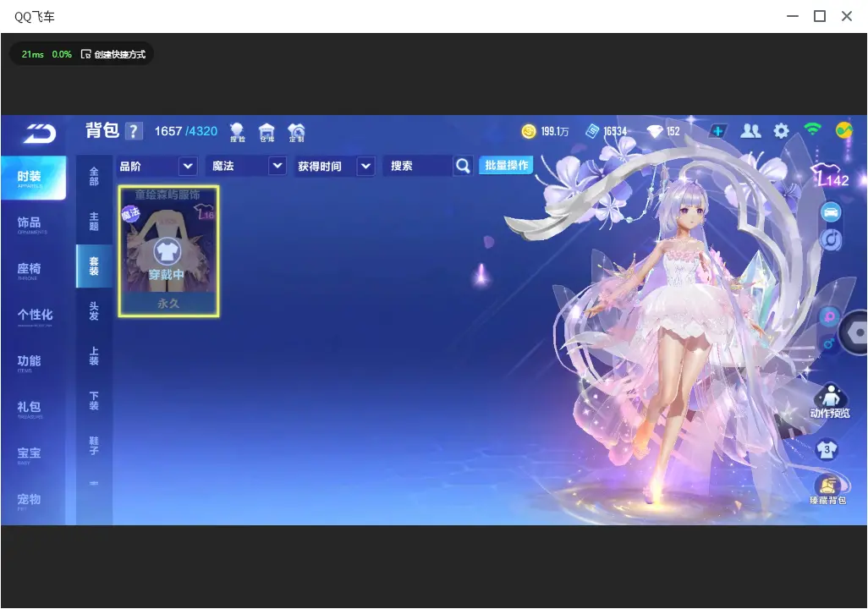Click the back arrow logo icon
Viewport: 868px width, 609px height.
click(39, 133)
